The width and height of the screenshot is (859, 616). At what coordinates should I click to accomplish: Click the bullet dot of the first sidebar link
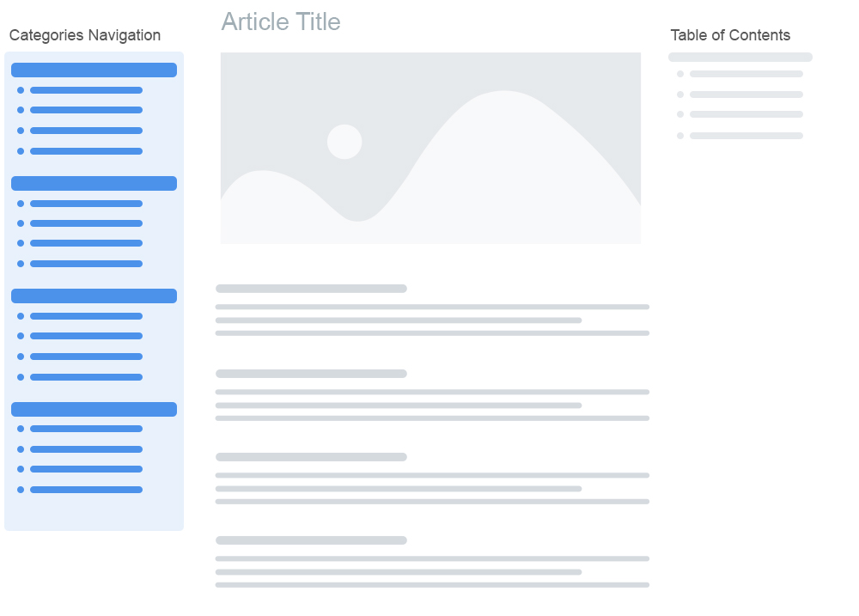click(21, 90)
